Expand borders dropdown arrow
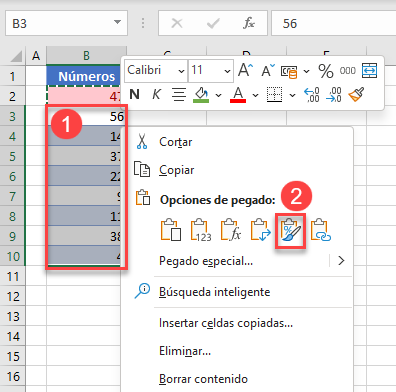The height and width of the screenshot is (392, 396). click(x=292, y=95)
